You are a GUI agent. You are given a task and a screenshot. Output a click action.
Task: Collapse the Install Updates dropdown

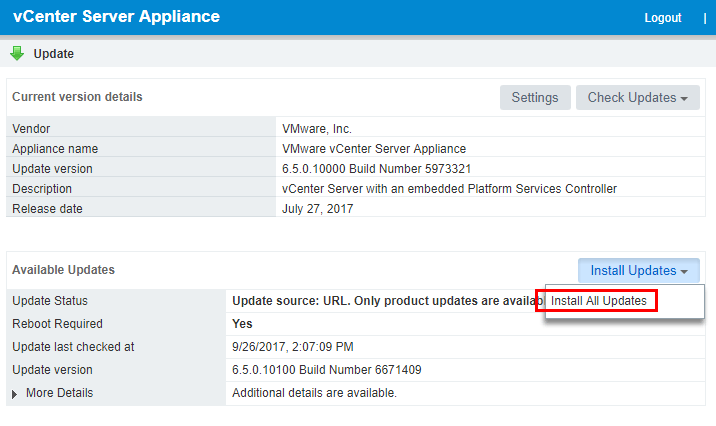638,270
